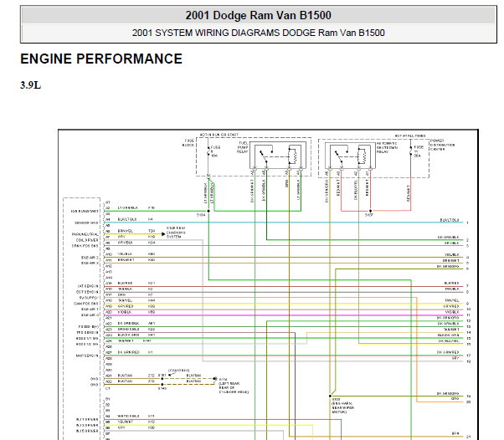Click the 'FUSED B(+)' pin label

89,326
